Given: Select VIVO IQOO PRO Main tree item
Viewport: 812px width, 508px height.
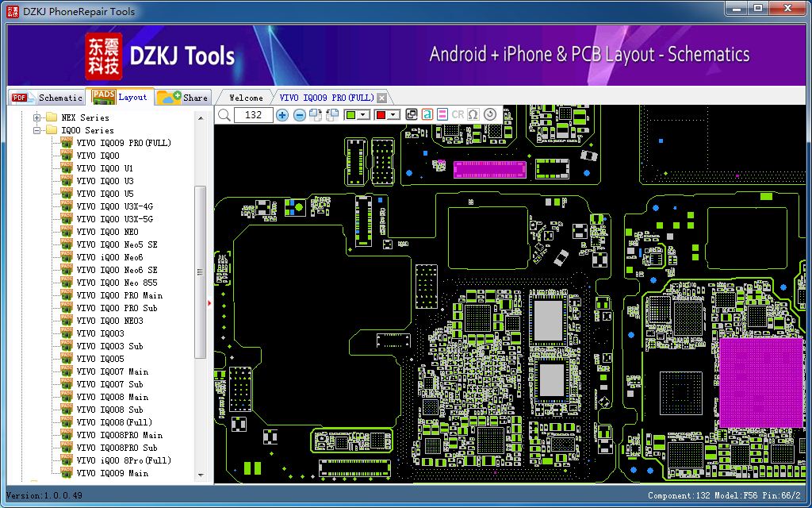Looking at the screenshot, I should tap(119, 295).
